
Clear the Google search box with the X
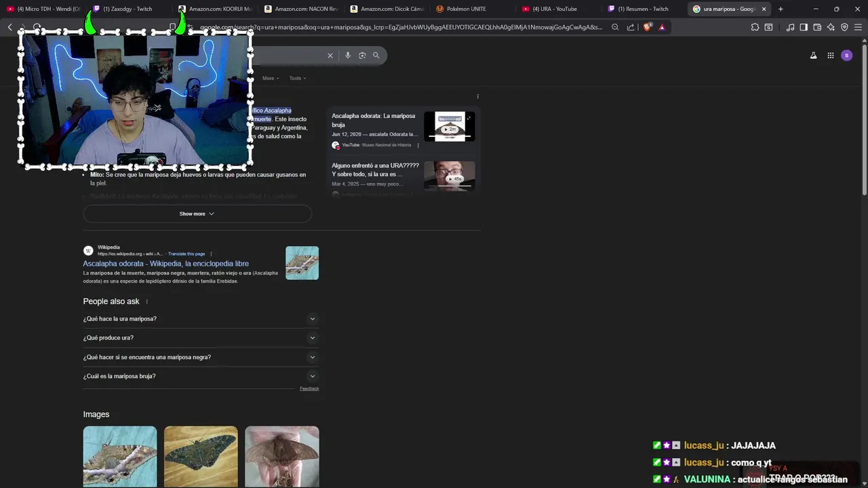pyautogui.click(x=330, y=56)
